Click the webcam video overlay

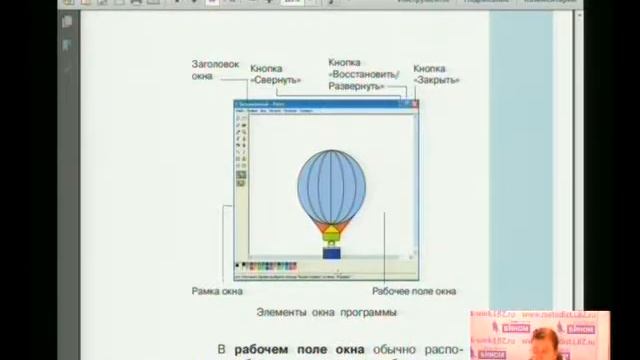coord(540,336)
